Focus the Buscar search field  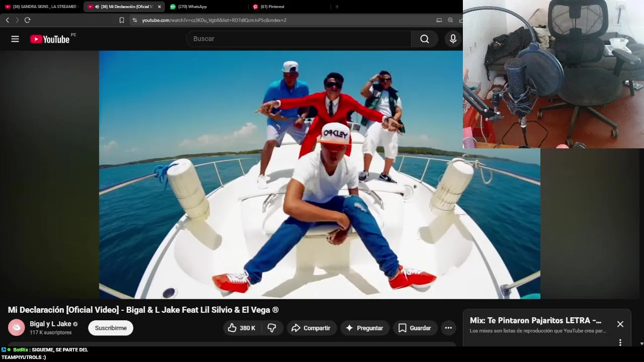(299, 39)
